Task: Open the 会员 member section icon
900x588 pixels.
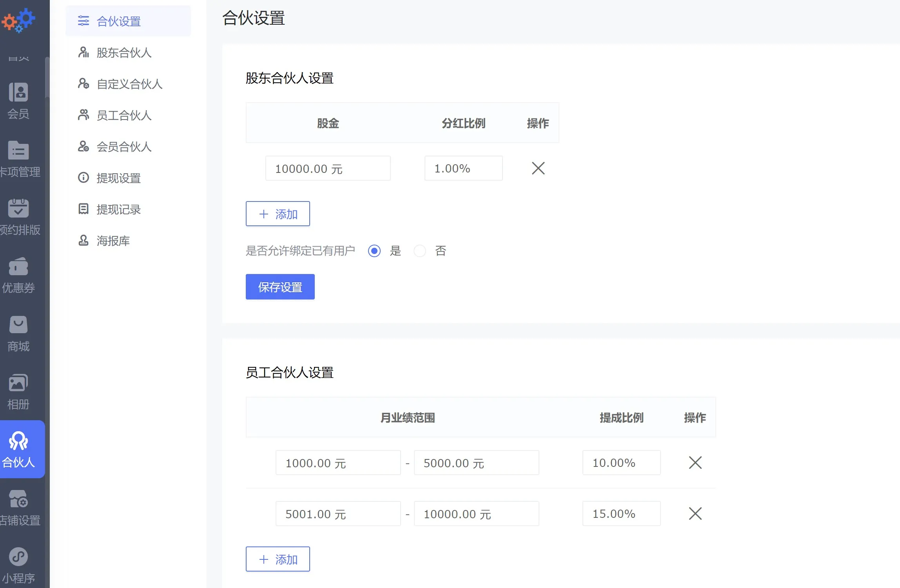Action: pyautogui.click(x=18, y=92)
